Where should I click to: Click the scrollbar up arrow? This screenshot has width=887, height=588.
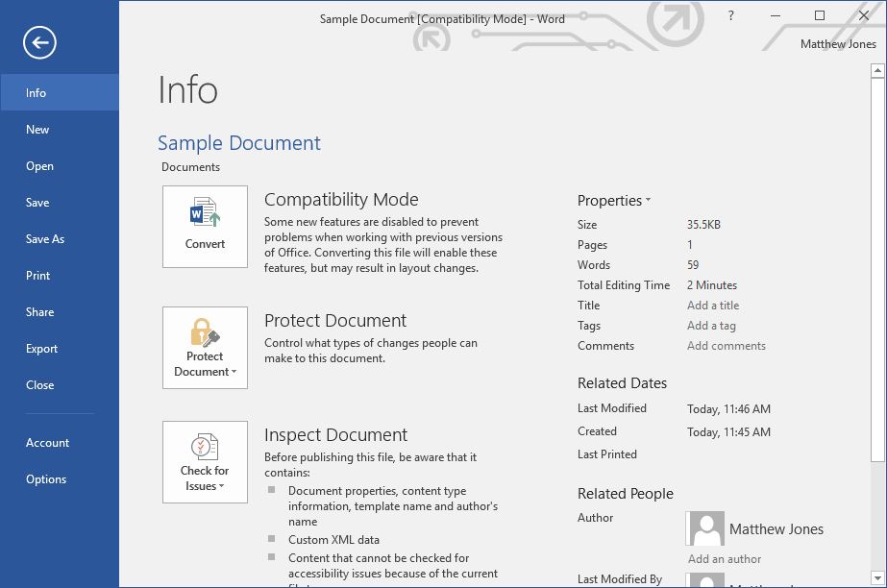click(877, 71)
